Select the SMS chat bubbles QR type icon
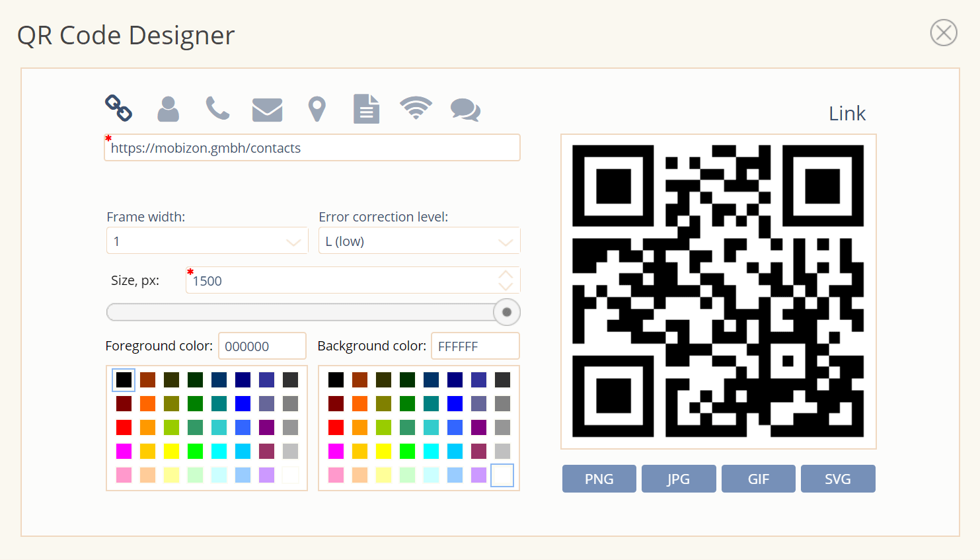Image resolution: width=980 pixels, height=560 pixels. (465, 110)
